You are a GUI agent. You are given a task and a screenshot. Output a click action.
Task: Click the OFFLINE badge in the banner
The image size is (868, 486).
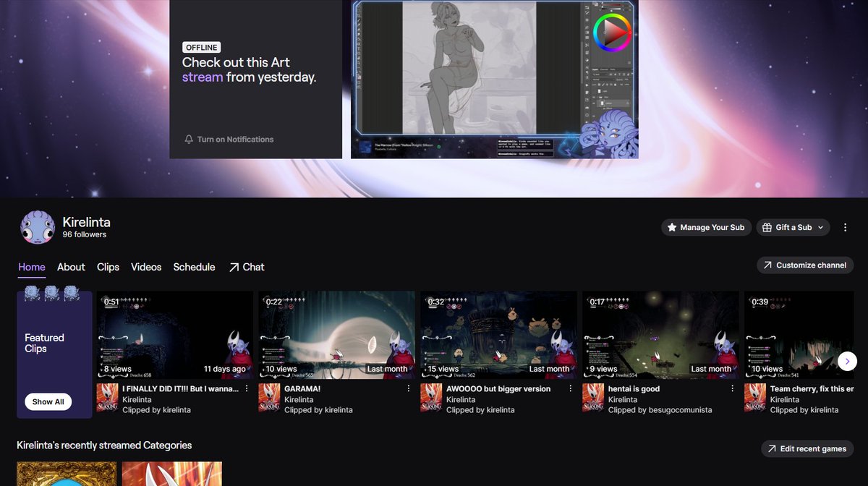click(x=202, y=47)
